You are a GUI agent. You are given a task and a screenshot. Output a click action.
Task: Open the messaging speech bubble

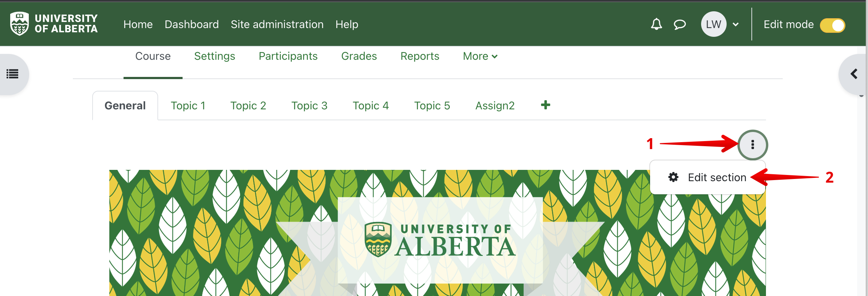(680, 24)
